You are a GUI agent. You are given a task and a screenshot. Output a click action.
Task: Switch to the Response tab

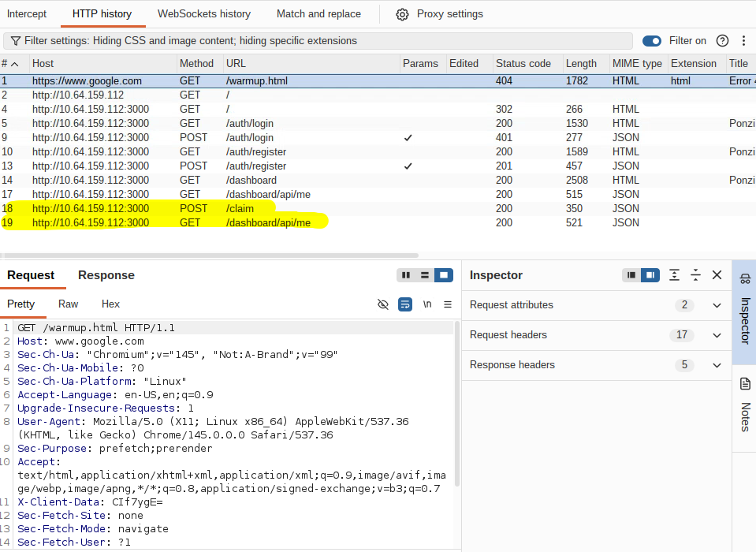(x=106, y=275)
